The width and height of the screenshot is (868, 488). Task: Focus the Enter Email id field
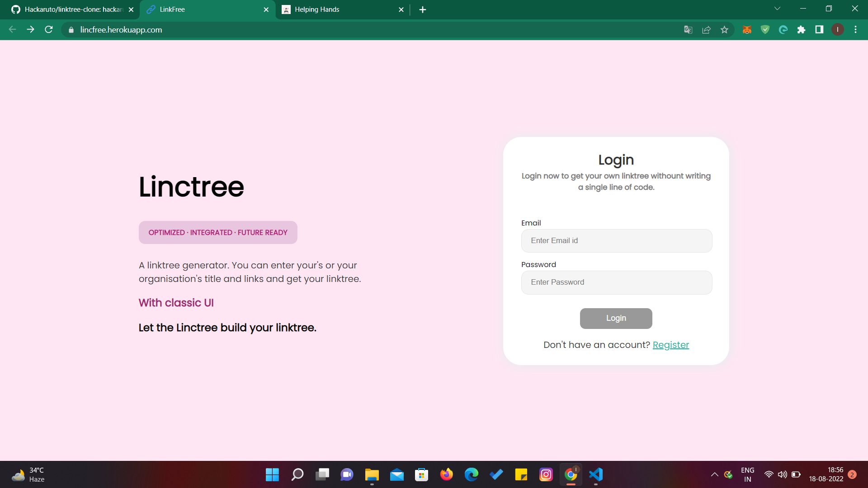[x=616, y=241]
